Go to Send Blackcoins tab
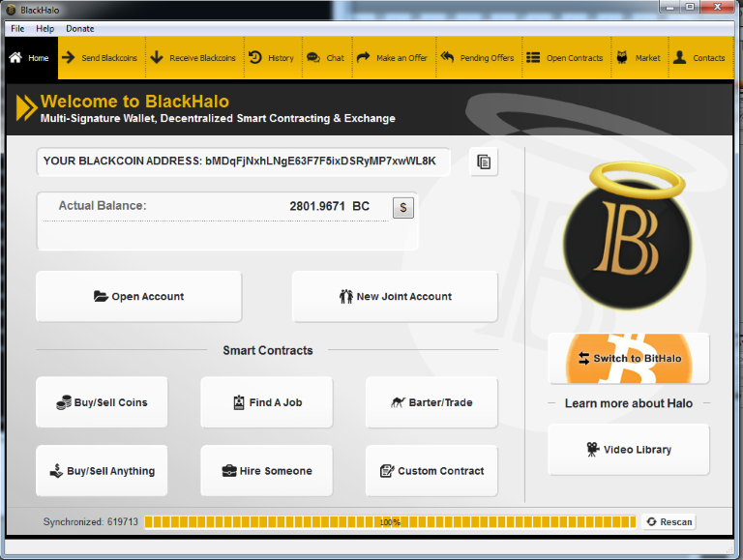 click(102, 58)
